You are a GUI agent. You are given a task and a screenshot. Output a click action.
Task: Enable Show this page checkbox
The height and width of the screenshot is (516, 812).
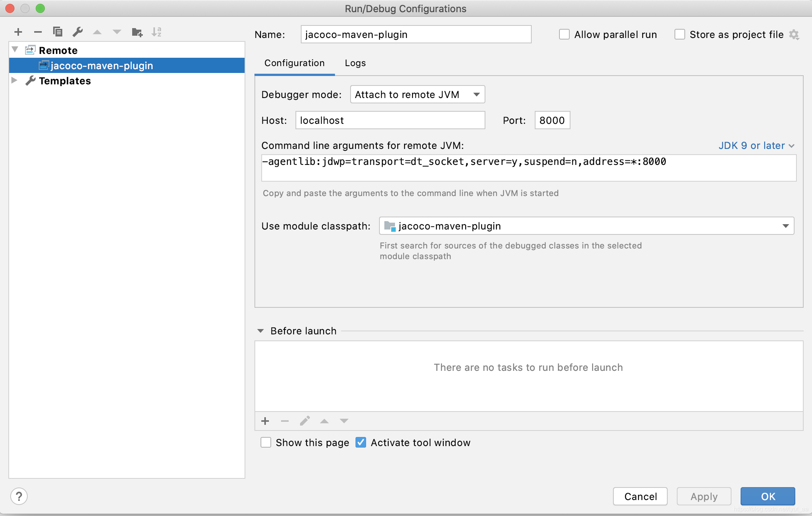click(266, 442)
